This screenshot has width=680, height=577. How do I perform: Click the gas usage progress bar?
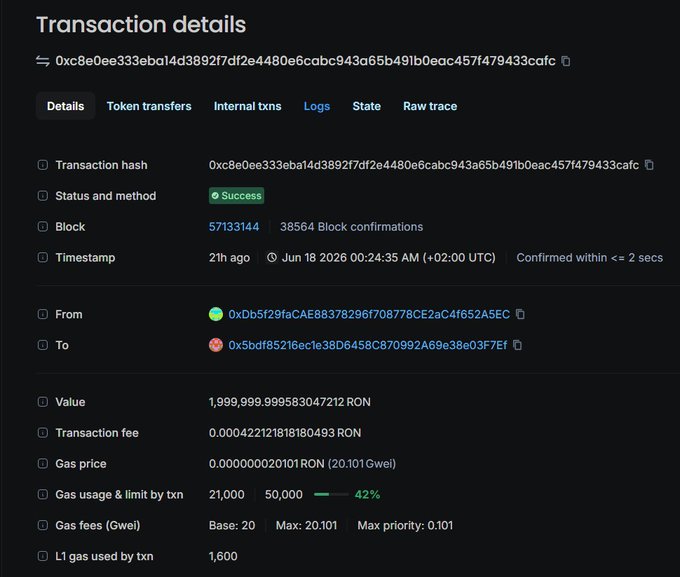pyautogui.click(x=331, y=494)
